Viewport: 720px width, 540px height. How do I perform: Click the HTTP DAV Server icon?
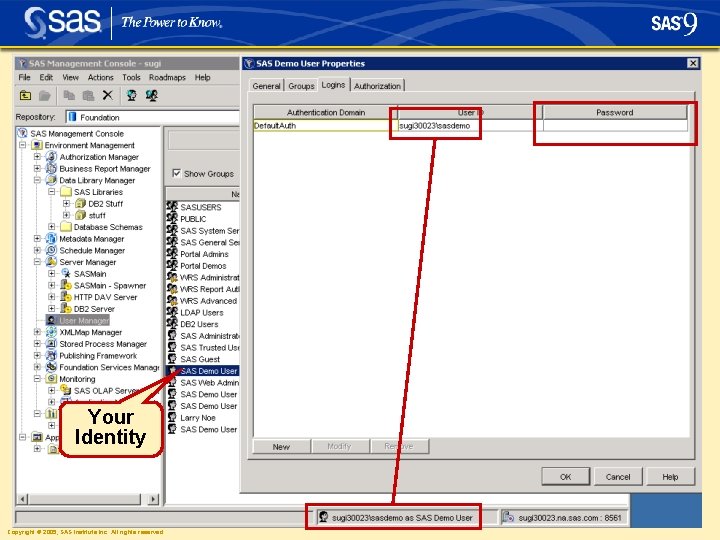(x=66, y=297)
